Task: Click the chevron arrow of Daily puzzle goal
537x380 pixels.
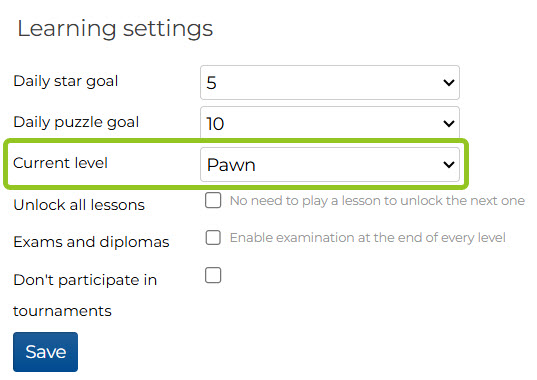Action: 449,123
